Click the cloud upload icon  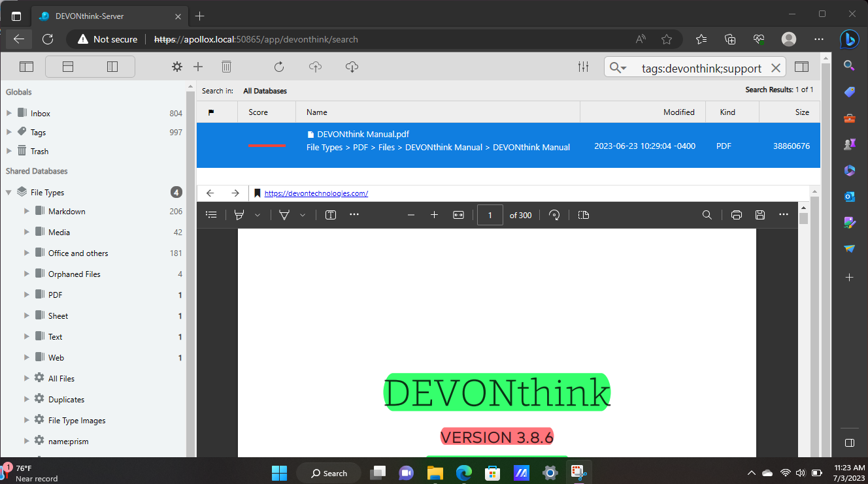pos(315,67)
